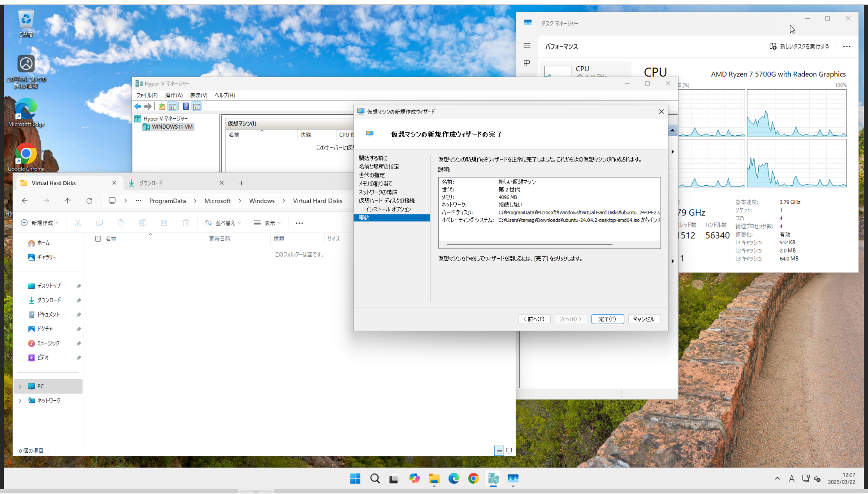Click the thumbnails view icon in Explorer status bar
Image resolution: width=868 pixels, height=494 pixels.
pos(509,451)
